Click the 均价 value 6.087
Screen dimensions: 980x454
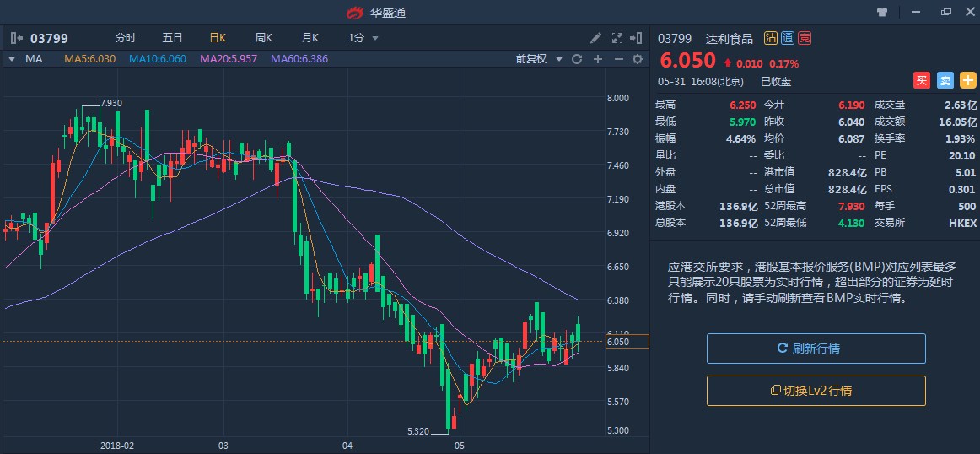(852, 139)
